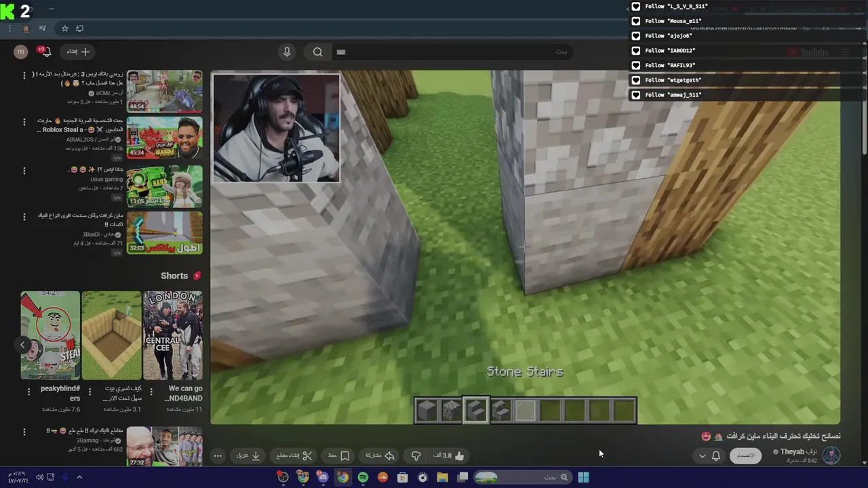This screenshot has width=868, height=488.
Task: Open the YouTube notifications bell
Action: (45, 52)
